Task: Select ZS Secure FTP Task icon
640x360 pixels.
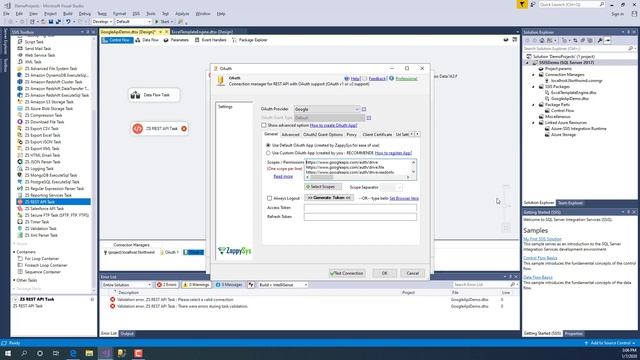Action: coord(20,215)
